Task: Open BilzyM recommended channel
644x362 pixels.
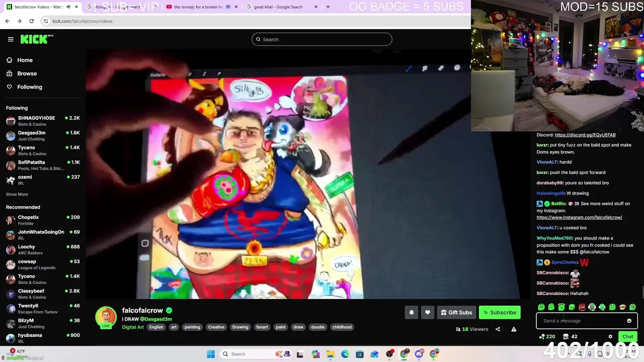Action: coord(42,323)
